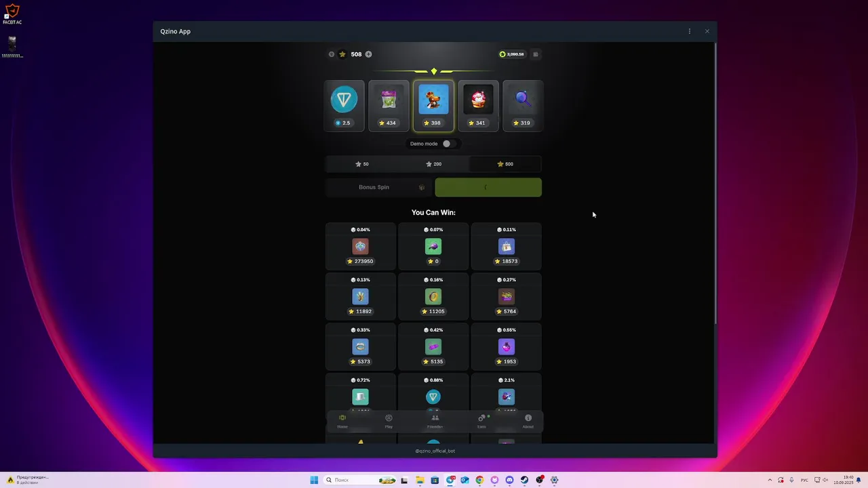Click the microphone icon in system tray
The height and width of the screenshot is (488, 868).
click(791, 480)
